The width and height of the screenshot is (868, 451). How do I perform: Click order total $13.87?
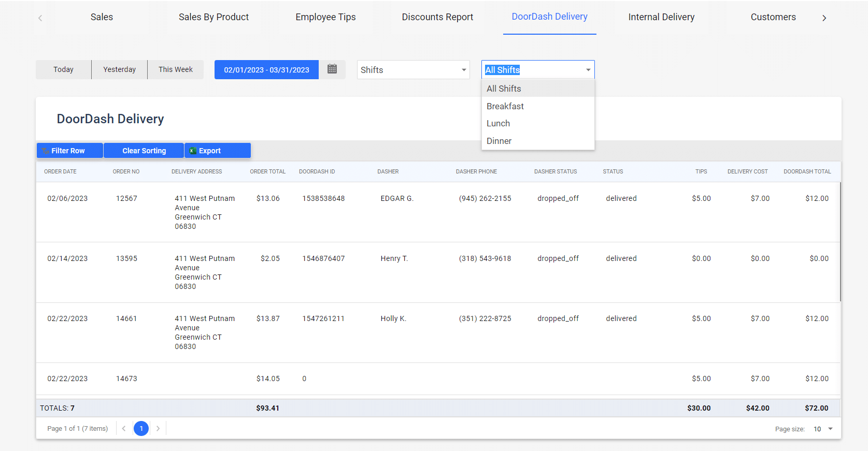(268, 318)
